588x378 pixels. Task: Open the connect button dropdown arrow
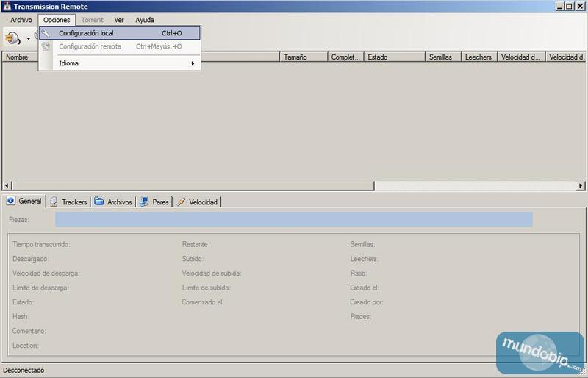(x=28, y=39)
